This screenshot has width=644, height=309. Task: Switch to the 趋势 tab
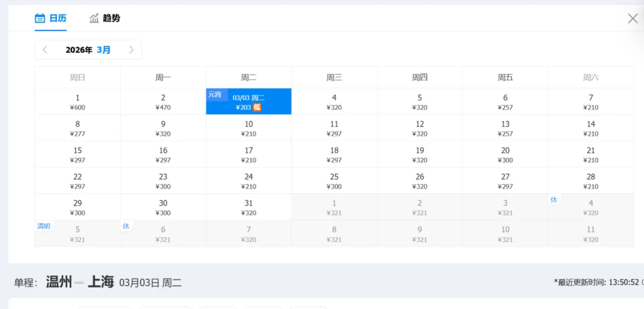(111, 18)
